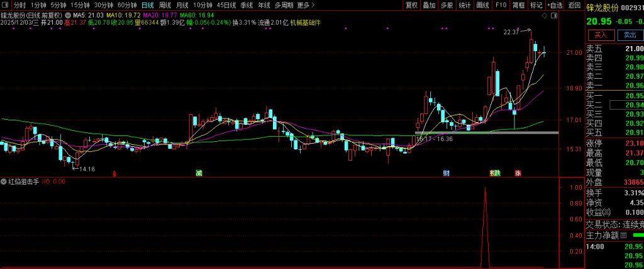Expand the 更多 periods menu

[x=306, y=5]
